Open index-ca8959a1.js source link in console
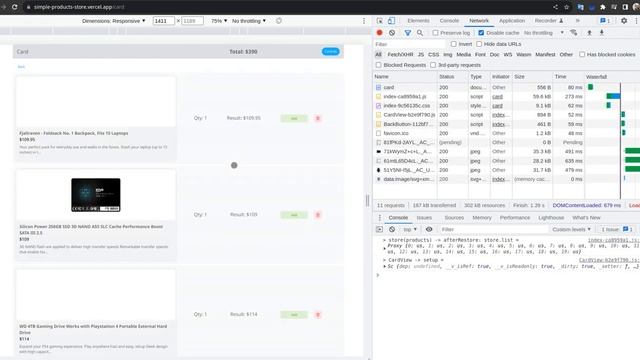This screenshot has height=360, width=640. pyautogui.click(x=613, y=240)
